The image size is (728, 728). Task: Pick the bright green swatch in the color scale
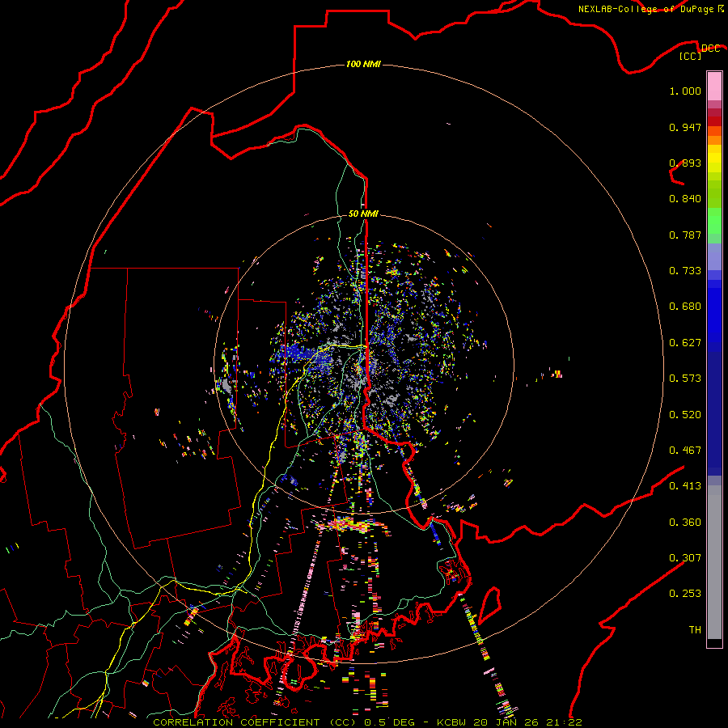(714, 221)
